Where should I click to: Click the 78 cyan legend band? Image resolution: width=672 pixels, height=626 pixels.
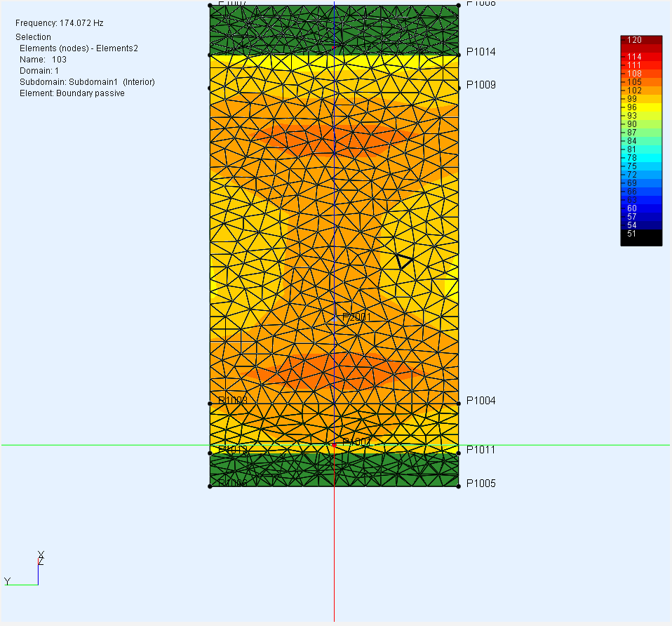pyautogui.click(x=640, y=158)
